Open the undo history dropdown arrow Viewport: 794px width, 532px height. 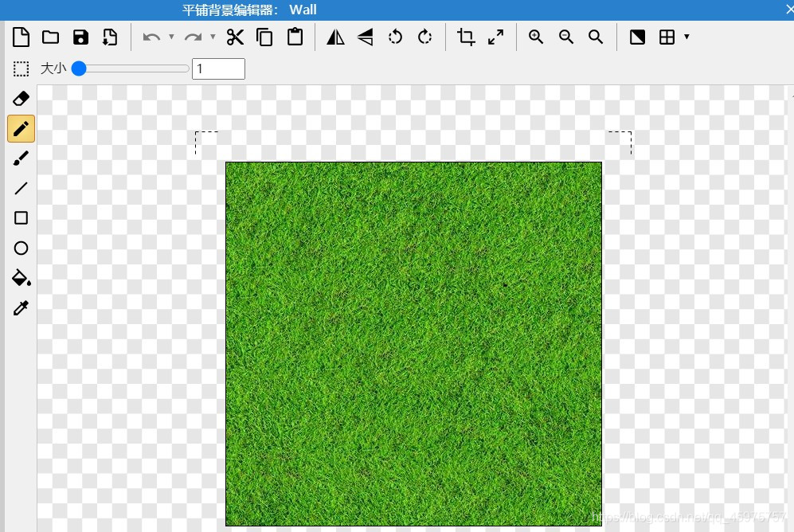172,37
